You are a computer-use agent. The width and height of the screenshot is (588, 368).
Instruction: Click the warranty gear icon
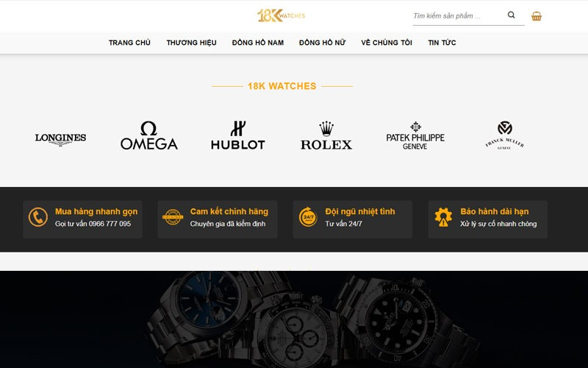click(443, 217)
